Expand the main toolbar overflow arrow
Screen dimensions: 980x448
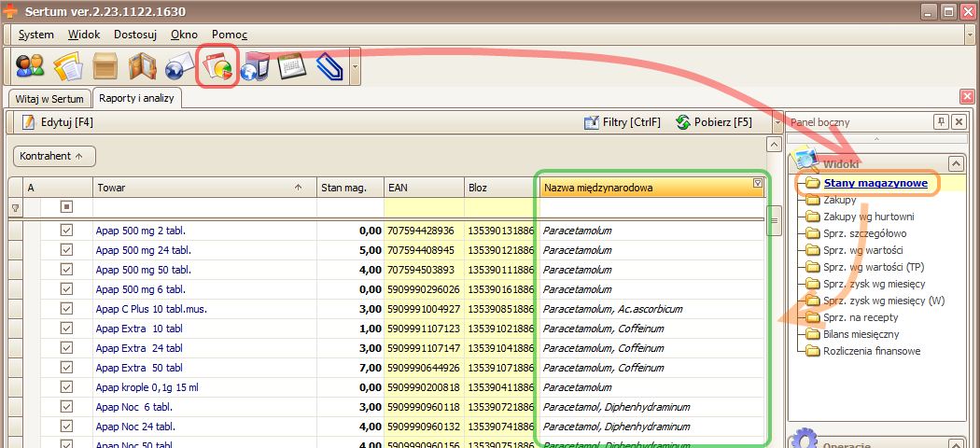point(355,68)
